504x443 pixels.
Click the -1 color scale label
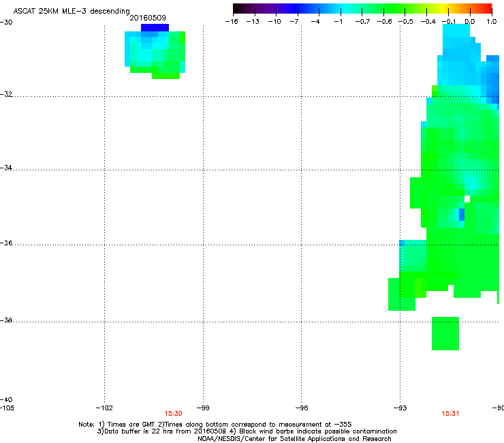pyautogui.click(x=338, y=22)
